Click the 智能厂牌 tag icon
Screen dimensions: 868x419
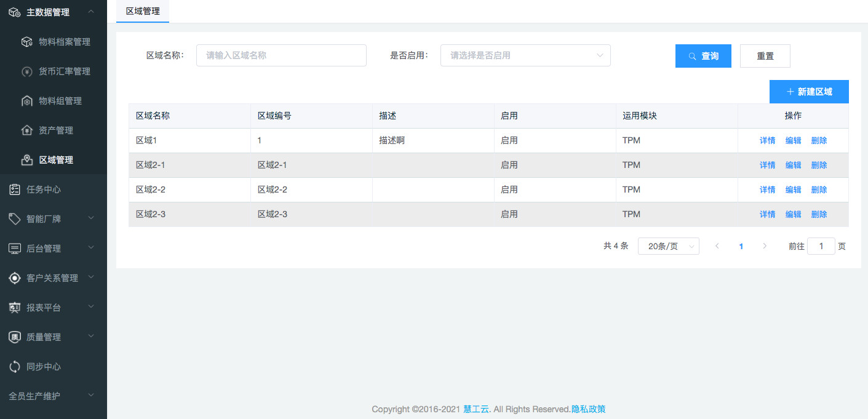[15, 219]
